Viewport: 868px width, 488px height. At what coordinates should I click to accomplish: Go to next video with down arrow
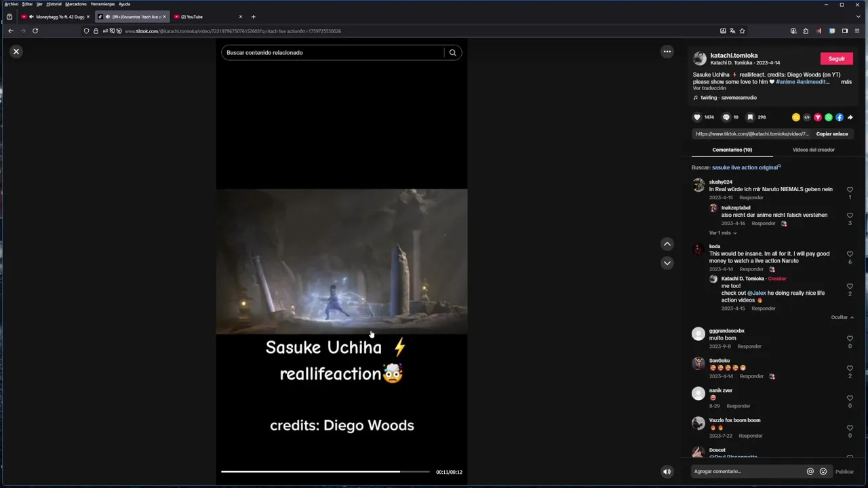(667, 263)
